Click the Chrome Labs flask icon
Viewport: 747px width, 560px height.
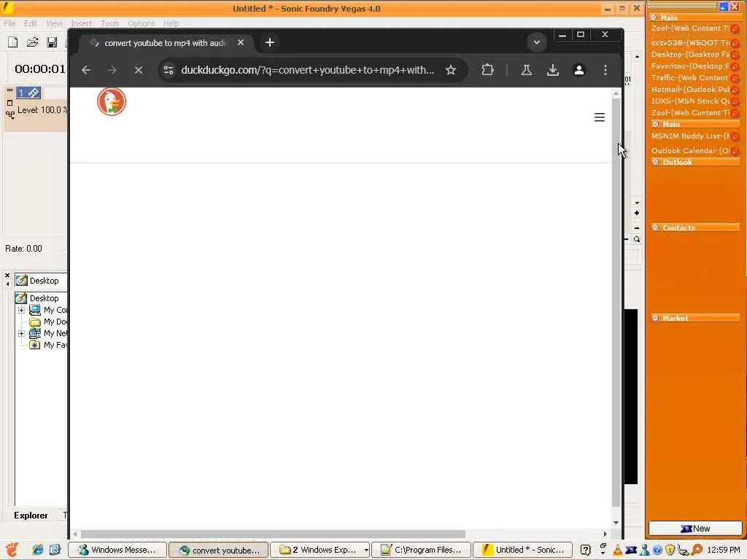527,70
